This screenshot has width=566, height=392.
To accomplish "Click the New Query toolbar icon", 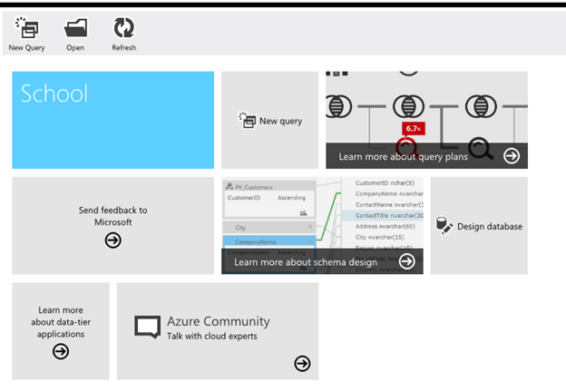I will (x=26, y=28).
